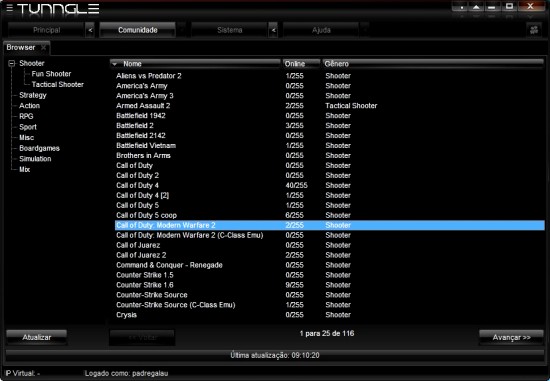Select the Brothers in Arms row
550x381 pixels.
[x=329, y=155]
